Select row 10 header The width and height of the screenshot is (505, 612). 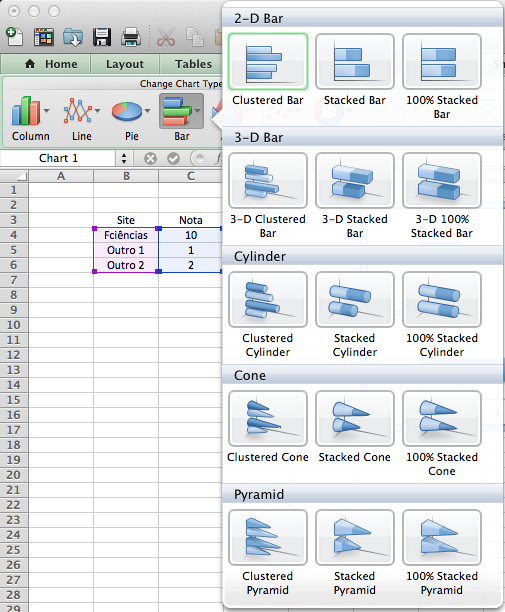14,325
